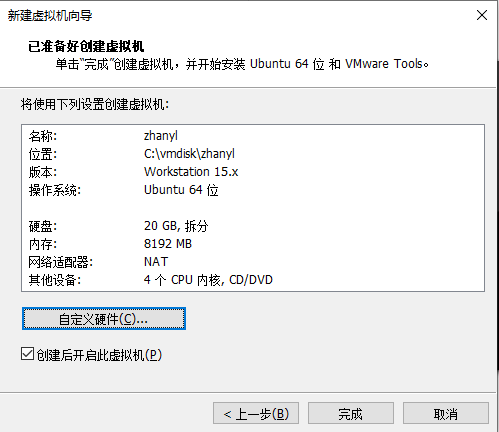Click the 创建后开启此虚拟机(P) label text

tap(99, 355)
